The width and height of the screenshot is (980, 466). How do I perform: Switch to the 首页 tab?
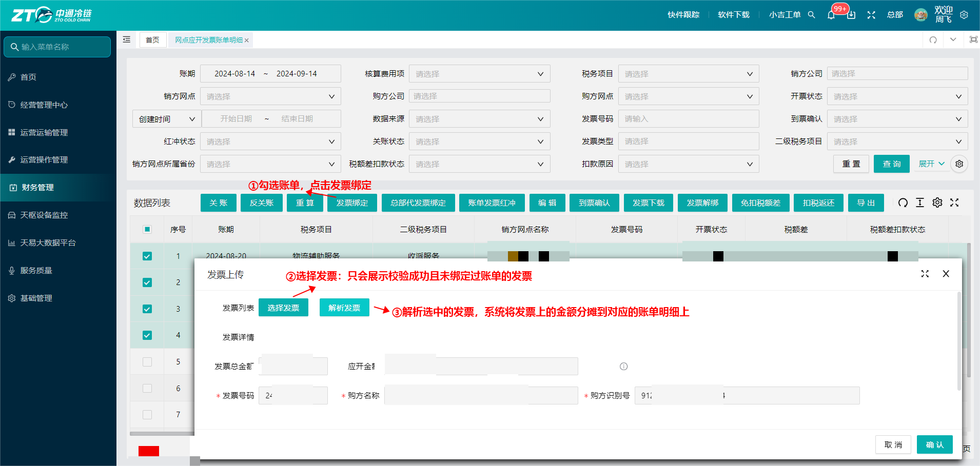pyautogui.click(x=152, y=40)
